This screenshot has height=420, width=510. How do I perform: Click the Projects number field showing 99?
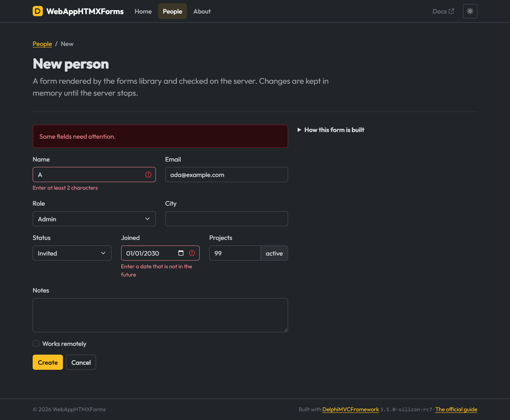tap(235, 253)
